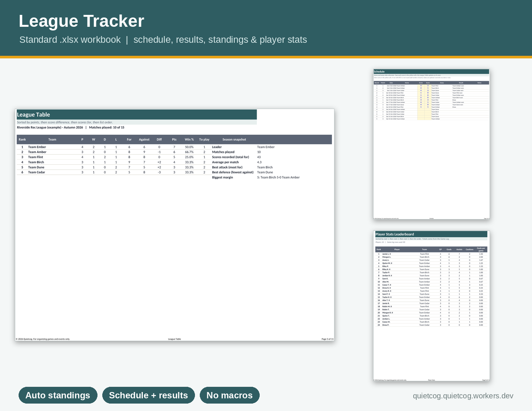Click the "Page 5 of 11" footer text

[328, 339]
